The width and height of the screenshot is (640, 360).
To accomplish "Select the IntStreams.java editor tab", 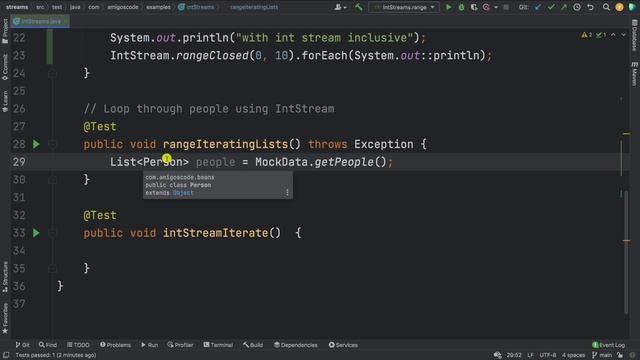I will (x=40, y=21).
